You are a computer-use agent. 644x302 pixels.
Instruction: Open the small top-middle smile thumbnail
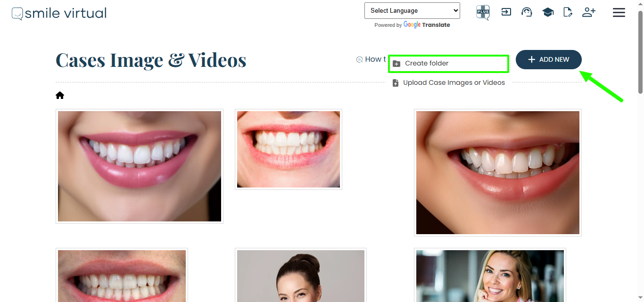pos(289,149)
